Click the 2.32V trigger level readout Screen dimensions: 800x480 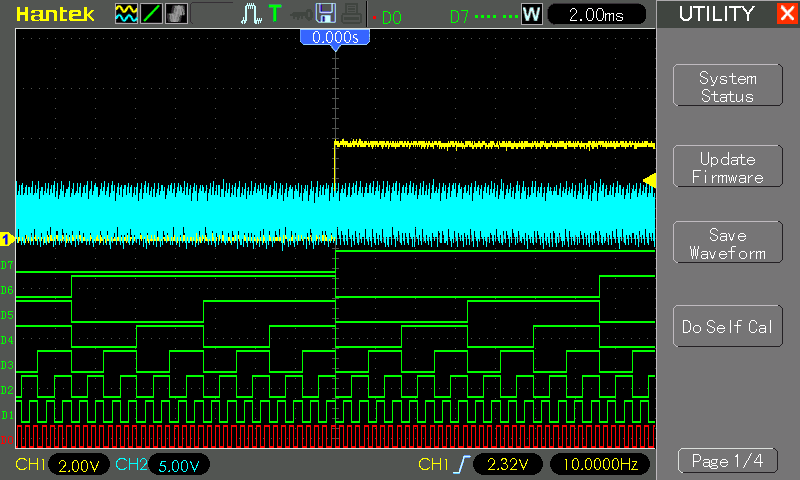pos(508,464)
